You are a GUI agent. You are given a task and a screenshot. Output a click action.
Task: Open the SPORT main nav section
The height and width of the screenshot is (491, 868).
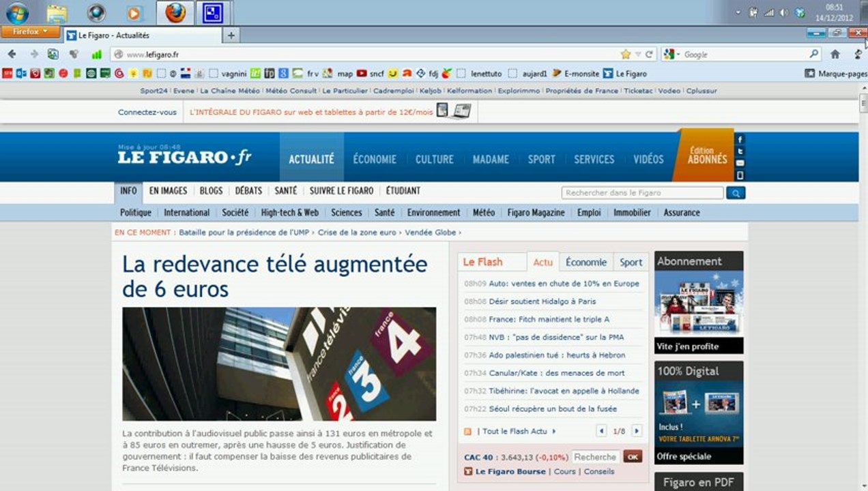click(x=541, y=159)
